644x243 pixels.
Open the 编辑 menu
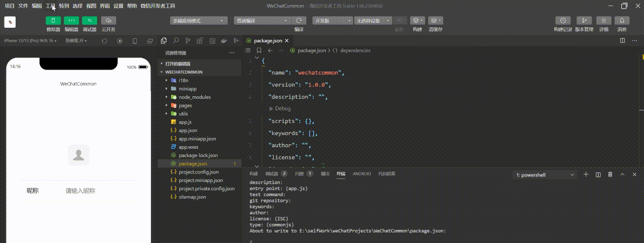coord(37,6)
